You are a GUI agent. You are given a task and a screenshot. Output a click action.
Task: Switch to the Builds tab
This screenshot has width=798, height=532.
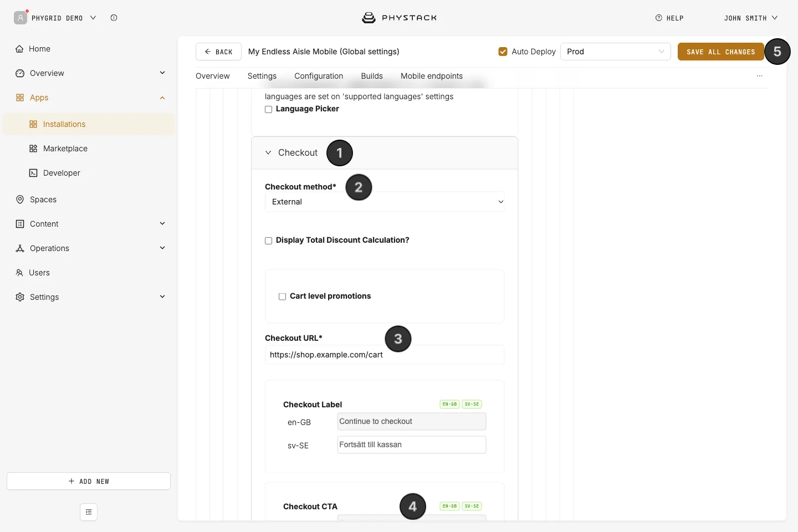(x=372, y=76)
